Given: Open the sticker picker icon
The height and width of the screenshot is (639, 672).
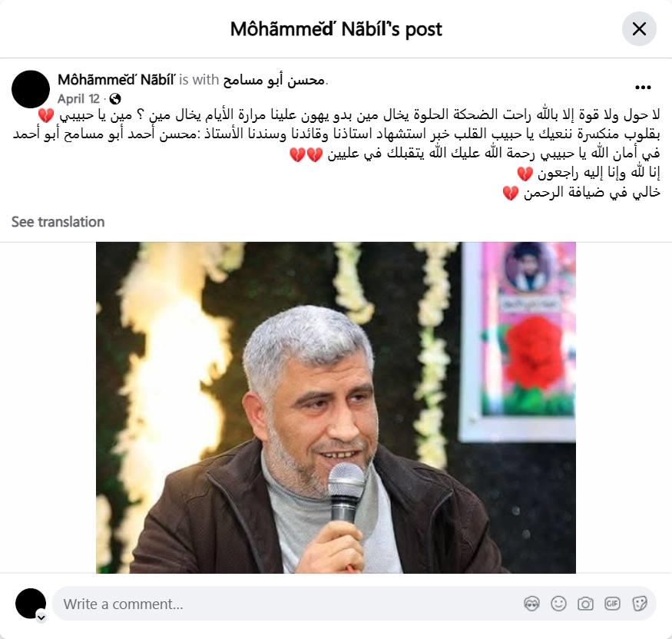Looking at the screenshot, I should [639, 604].
